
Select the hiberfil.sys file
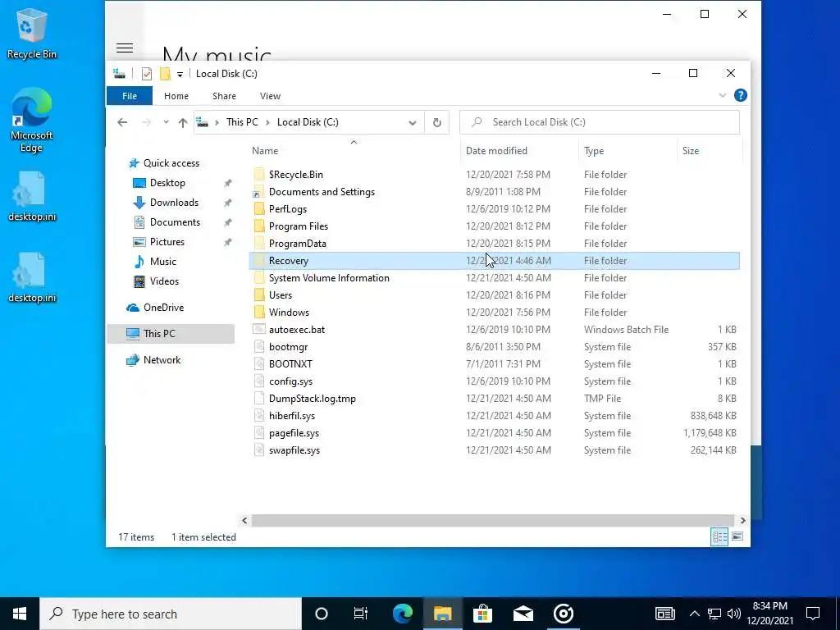tap(292, 415)
